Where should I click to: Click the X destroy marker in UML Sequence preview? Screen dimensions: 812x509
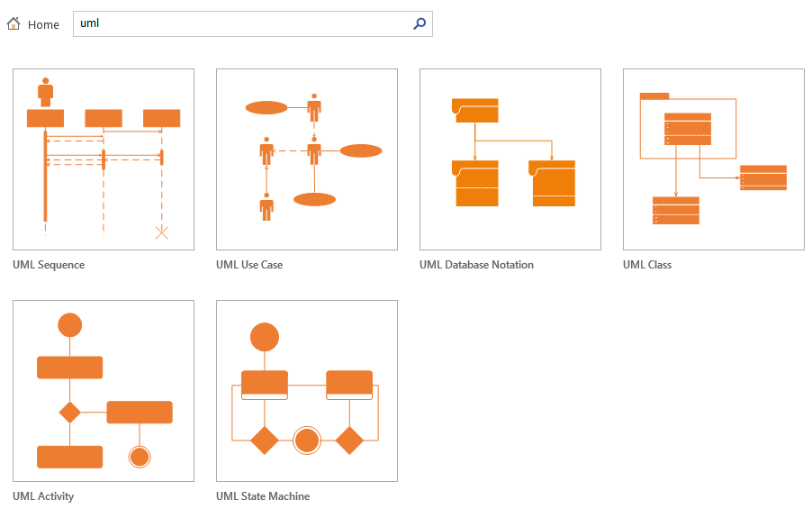[x=161, y=233]
